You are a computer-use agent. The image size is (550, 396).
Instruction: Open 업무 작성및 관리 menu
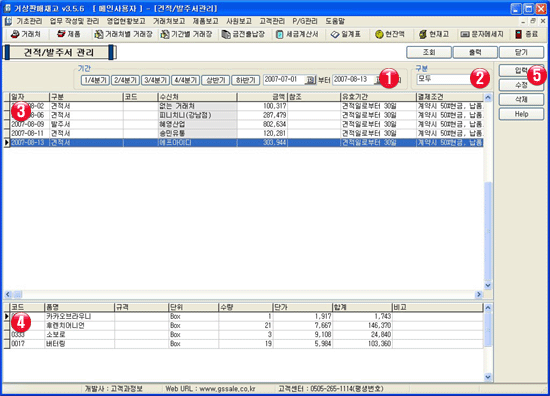point(74,21)
